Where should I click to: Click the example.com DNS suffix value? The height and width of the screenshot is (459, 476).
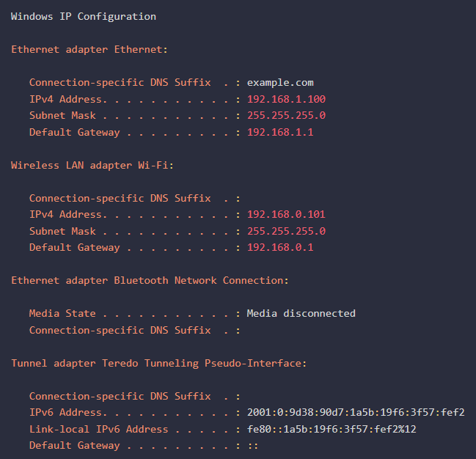pyautogui.click(x=280, y=82)
